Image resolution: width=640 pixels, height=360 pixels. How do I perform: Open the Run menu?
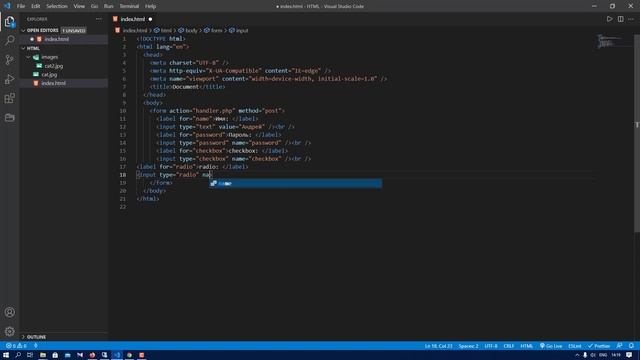(x=109, y=6)
